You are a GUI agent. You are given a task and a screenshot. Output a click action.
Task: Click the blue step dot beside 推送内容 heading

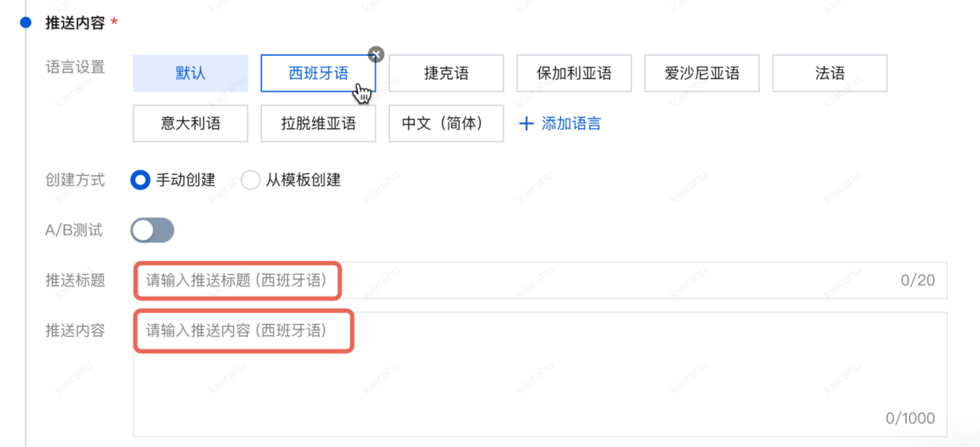pos(26,22)
